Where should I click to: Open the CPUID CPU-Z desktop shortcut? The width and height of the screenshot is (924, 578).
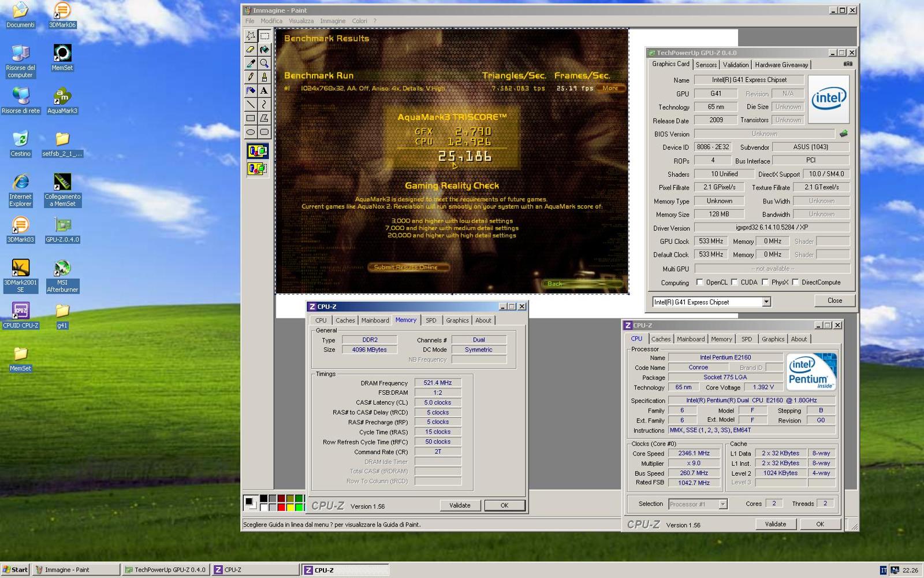[x=21, y=315]
